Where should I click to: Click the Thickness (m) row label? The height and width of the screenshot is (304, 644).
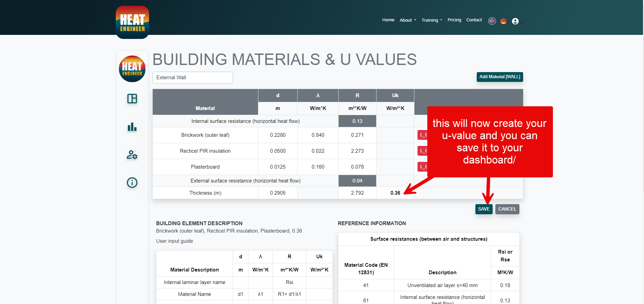[205, 193]
